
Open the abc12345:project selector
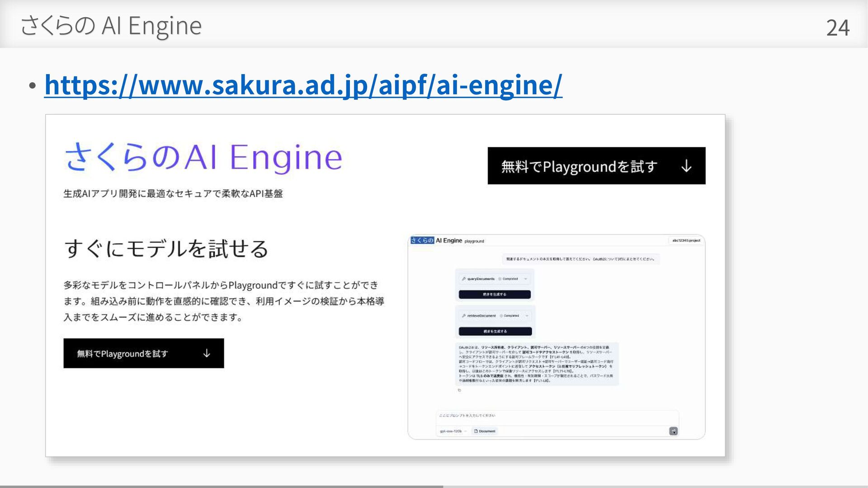[x=686, y=240]
